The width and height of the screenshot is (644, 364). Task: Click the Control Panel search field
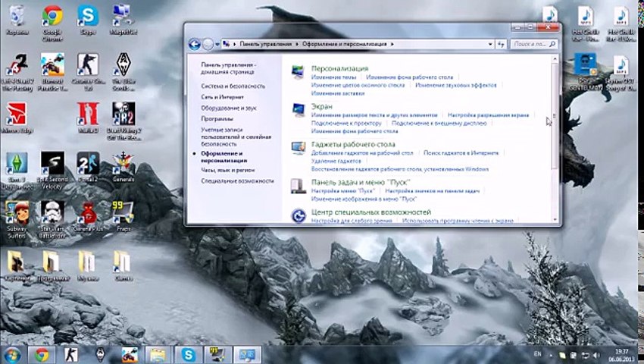(534, 44)
